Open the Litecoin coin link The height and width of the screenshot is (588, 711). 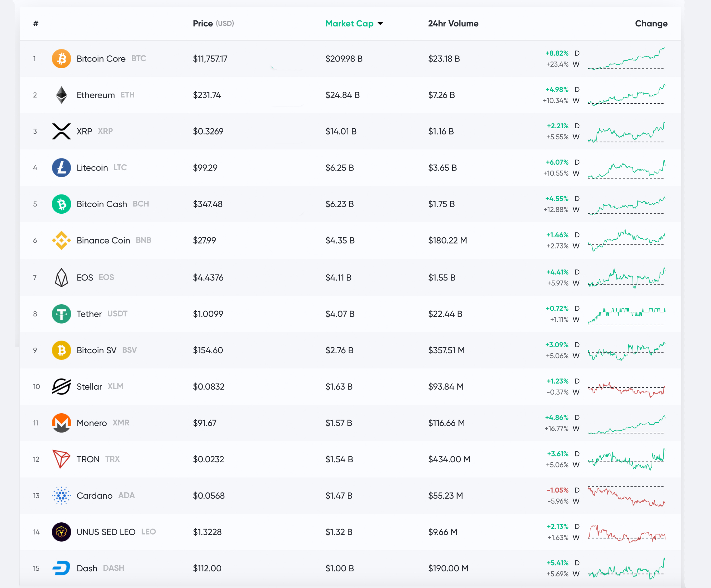[92, 168]
